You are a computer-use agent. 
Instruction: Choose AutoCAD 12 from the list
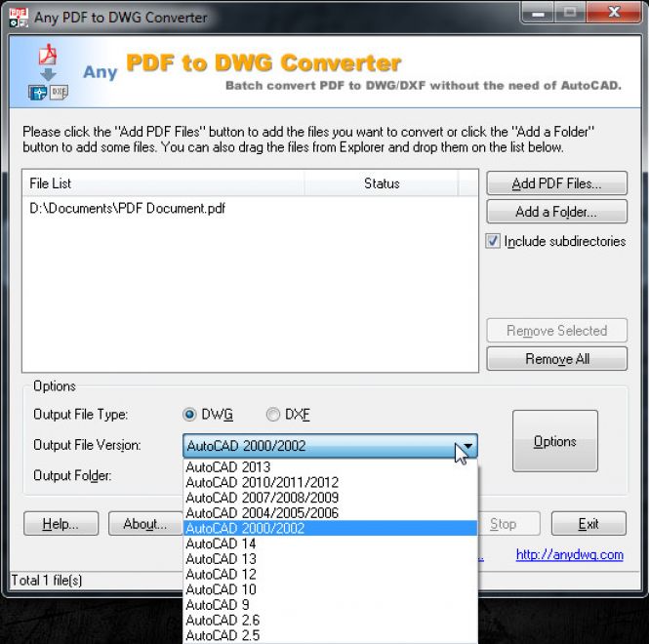[330, 574]
